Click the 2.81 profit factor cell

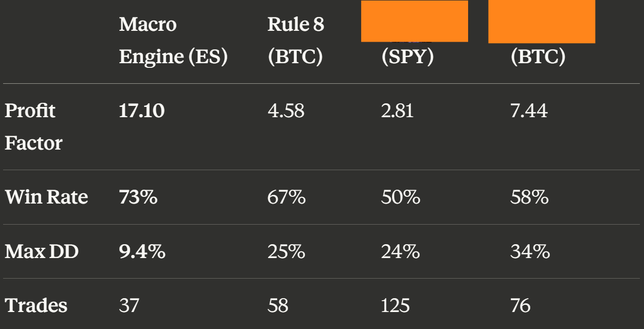[397, 111]
